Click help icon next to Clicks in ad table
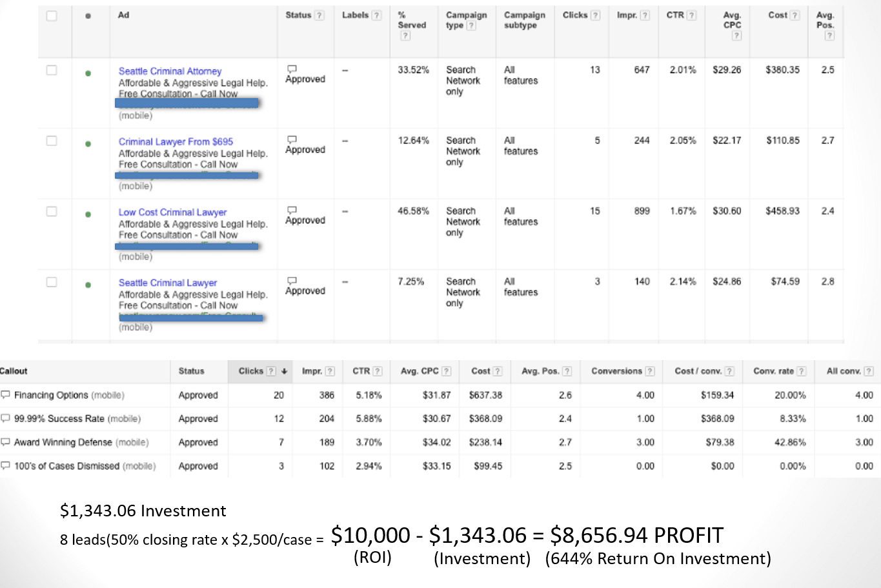Viewport: 881px width, 588px height. [595, 15]
